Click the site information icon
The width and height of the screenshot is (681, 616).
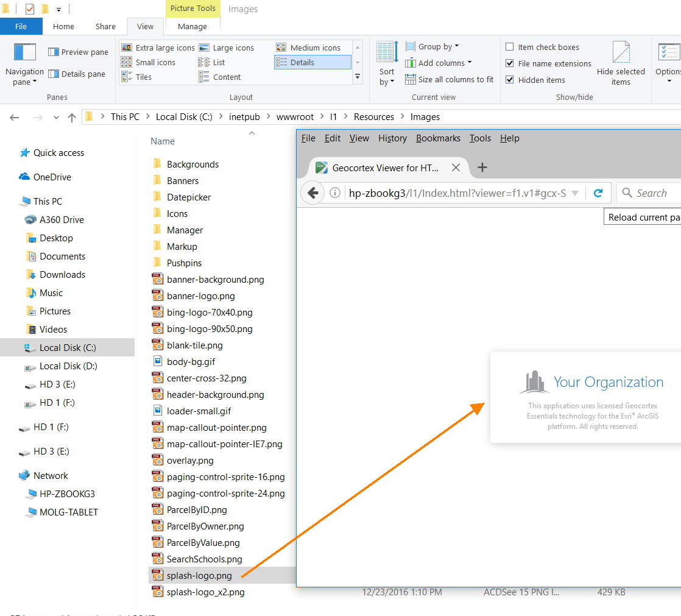pyautogui.click(x=334, y=193)
